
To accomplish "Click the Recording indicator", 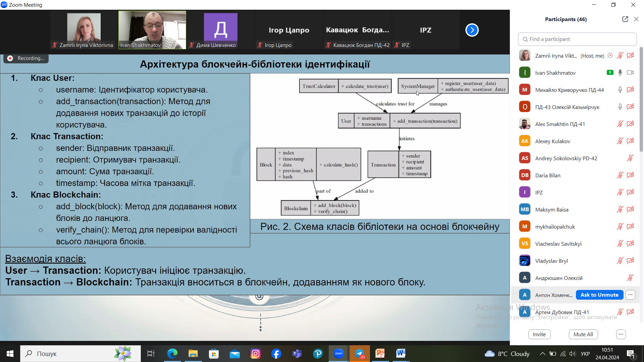I will coord(26,58).
